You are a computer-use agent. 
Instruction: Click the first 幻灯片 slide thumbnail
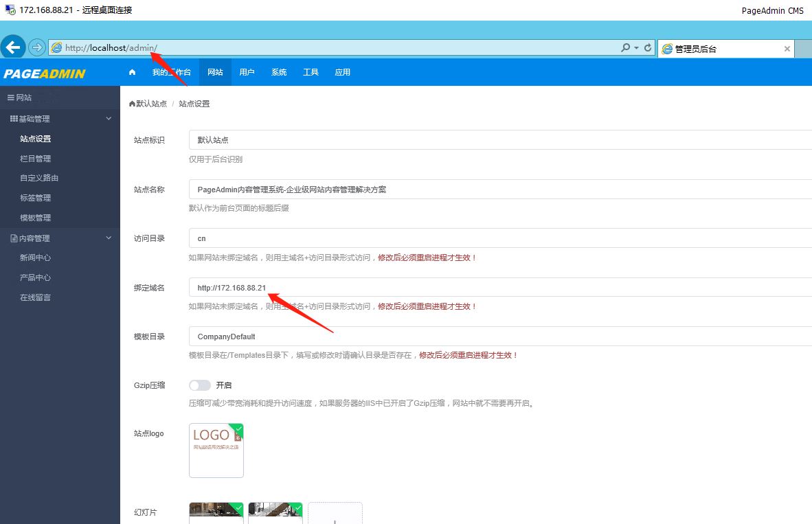click(216, 512)
